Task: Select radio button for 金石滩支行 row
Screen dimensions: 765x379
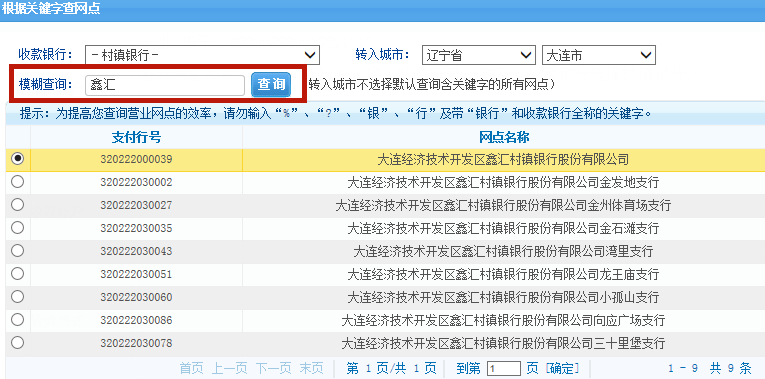Action: click(x=18, y=227)
